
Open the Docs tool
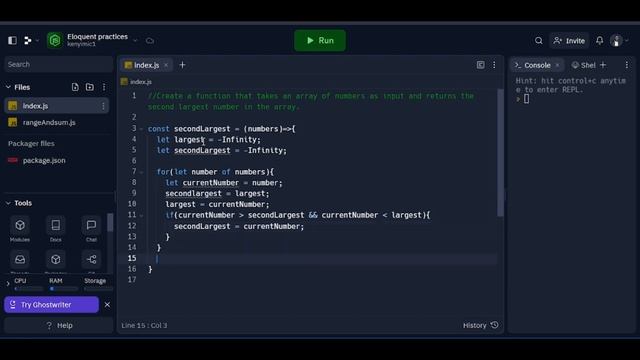[x=56, y=229]
